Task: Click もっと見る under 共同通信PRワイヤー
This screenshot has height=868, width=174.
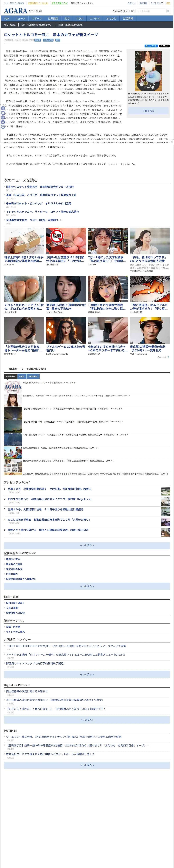Action: pos(87,674)
